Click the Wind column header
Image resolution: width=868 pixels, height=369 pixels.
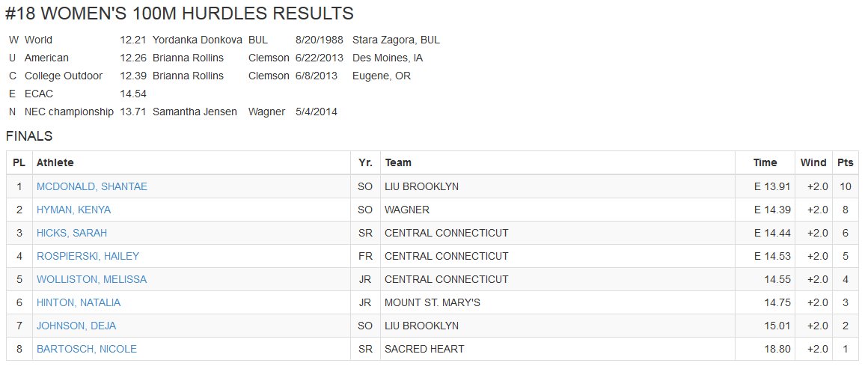[814, 163]
